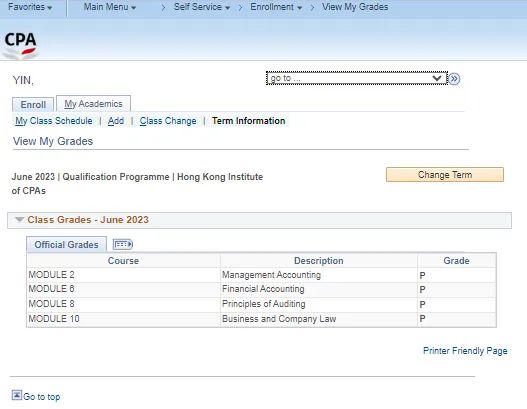Screen dimensions: 527x409
Task: Switch to the Enroll tab
Action: [x=33, y=105]
